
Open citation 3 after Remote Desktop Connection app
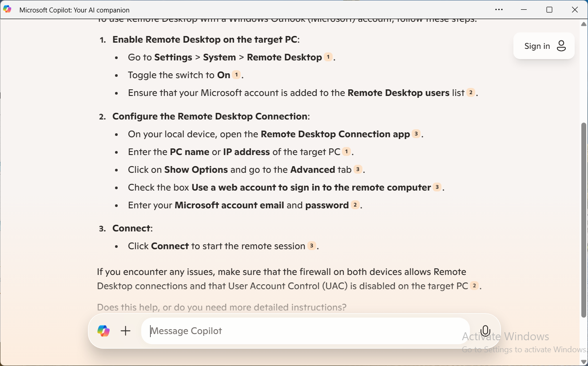416,134
